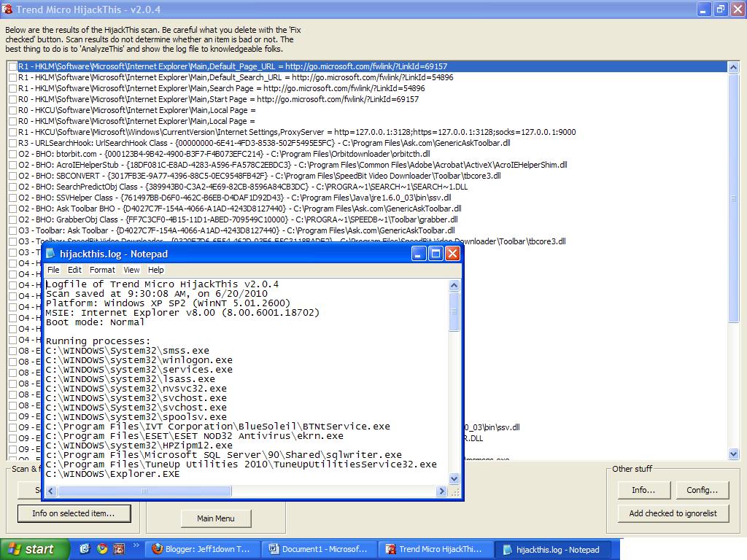Viewport: 747px width, 560px height.
Task: Check the Default_Page_URL R1 entry
Action: (13, 66)
